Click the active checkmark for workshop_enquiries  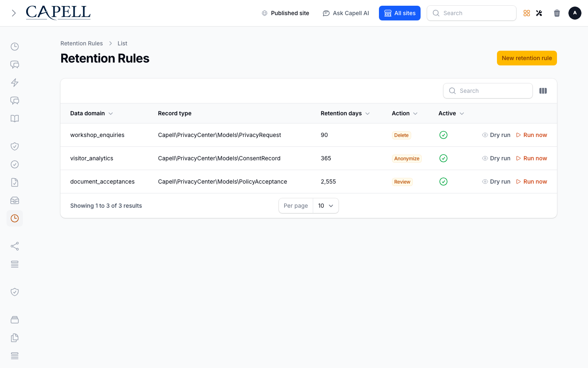tap(443, 135)
